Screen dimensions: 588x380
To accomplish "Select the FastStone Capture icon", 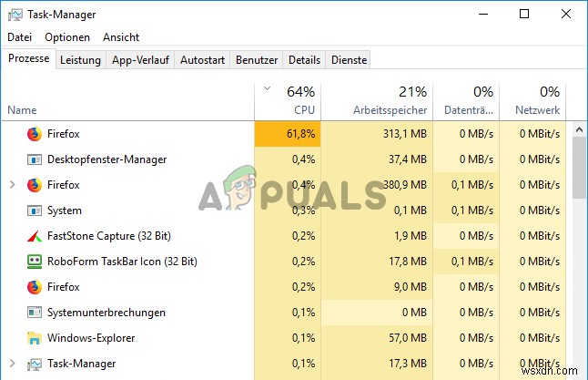I will point(35,236).
